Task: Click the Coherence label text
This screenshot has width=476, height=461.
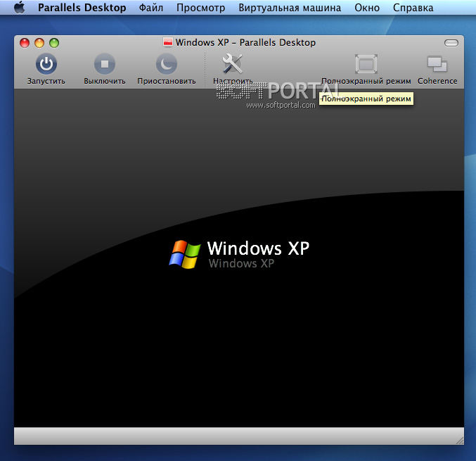Action: (x=437, y=81)
